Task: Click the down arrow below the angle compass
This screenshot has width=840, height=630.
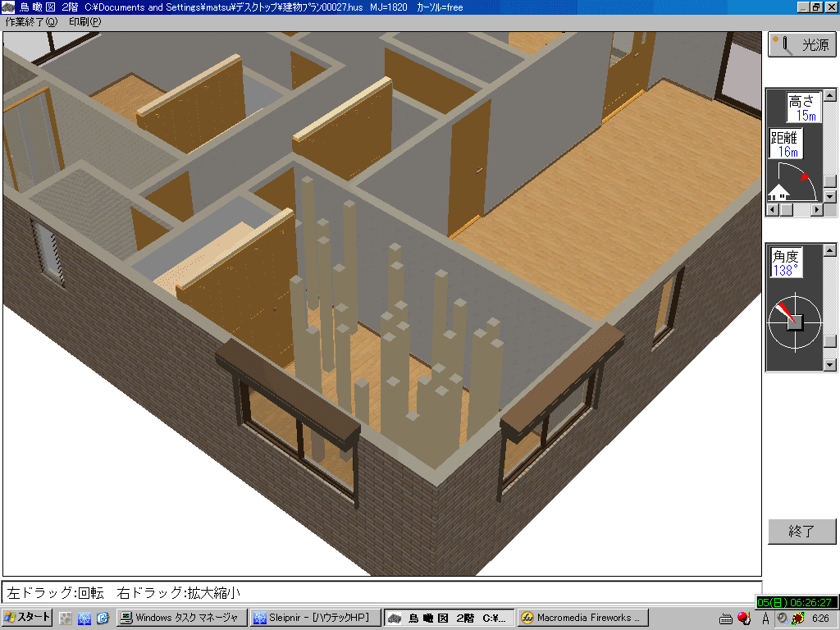Action: point(829,365)
